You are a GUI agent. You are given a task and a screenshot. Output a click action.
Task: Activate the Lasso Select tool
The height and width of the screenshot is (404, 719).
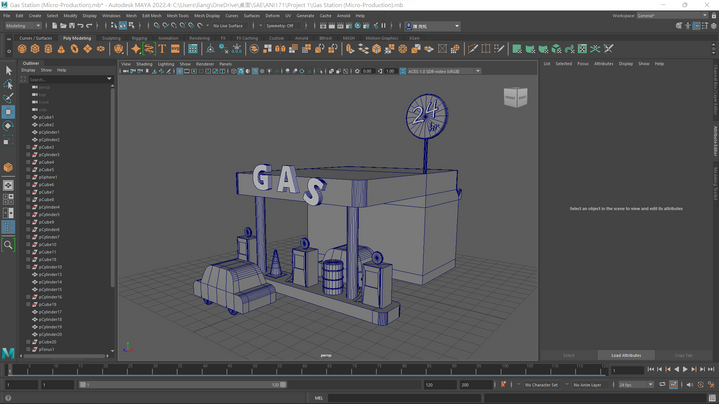[x=8, y=84]
